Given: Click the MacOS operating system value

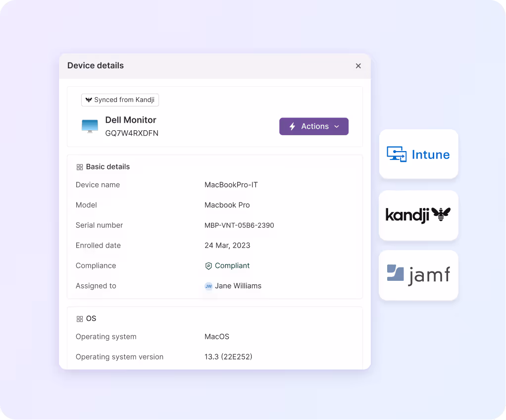Looking at the screenshot, I should (217, 337).
